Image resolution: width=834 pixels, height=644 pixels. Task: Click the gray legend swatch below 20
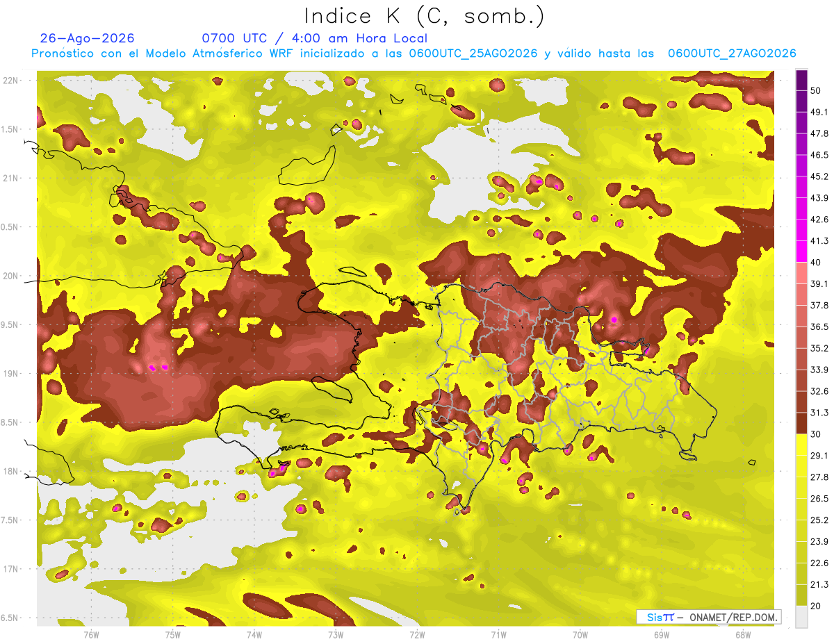point(801,617)
